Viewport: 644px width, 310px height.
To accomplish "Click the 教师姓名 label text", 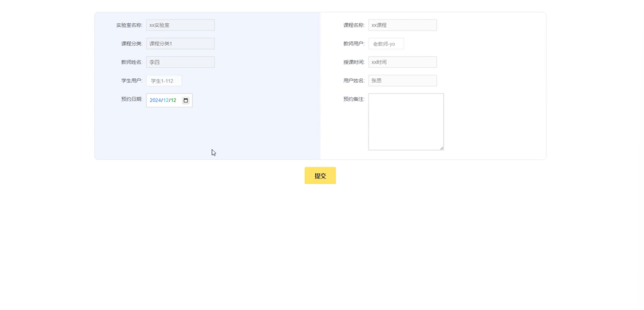I will [x=132, y=62].
